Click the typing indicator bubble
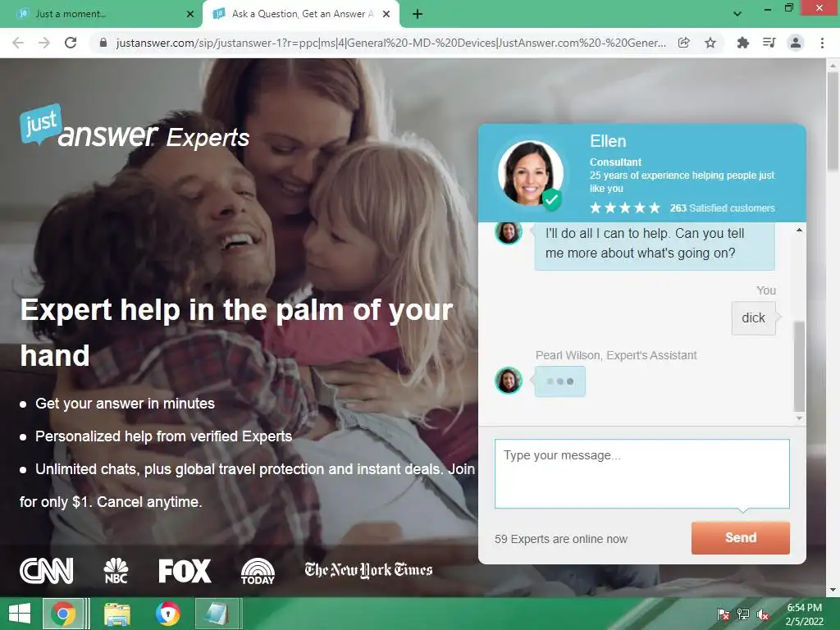 (x=559, y=381)
